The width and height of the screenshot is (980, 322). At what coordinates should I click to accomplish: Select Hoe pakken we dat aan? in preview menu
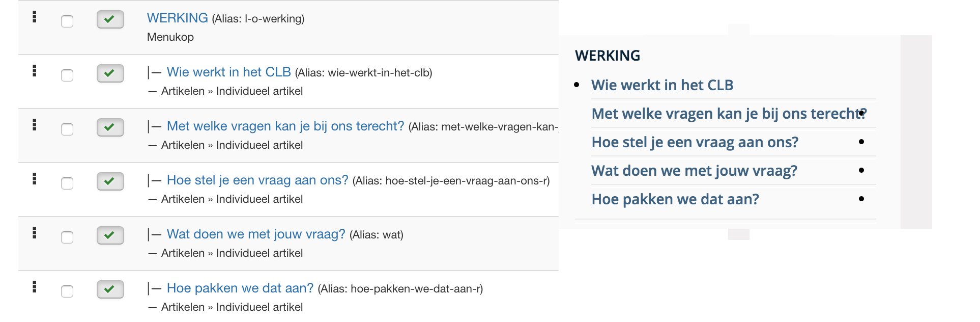(x=675, y=199)
